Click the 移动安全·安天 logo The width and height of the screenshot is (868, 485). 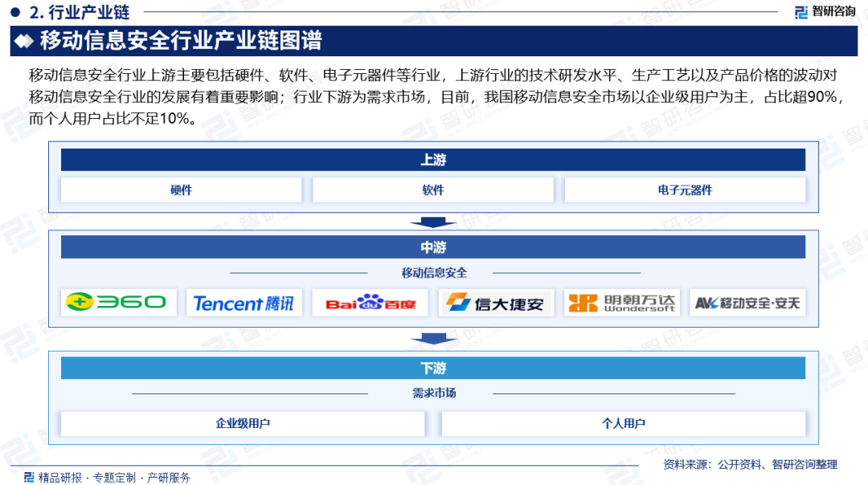pyautogui.click(x=747, y=303)
